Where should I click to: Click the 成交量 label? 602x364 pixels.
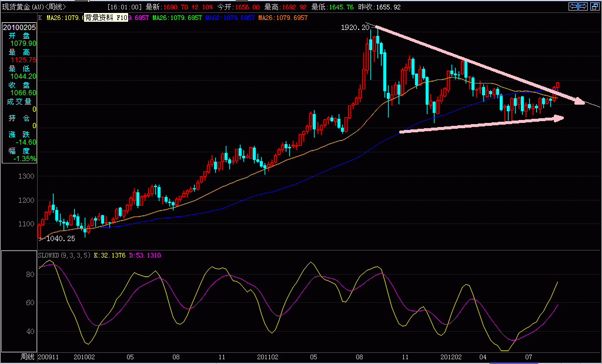point(19,101)
